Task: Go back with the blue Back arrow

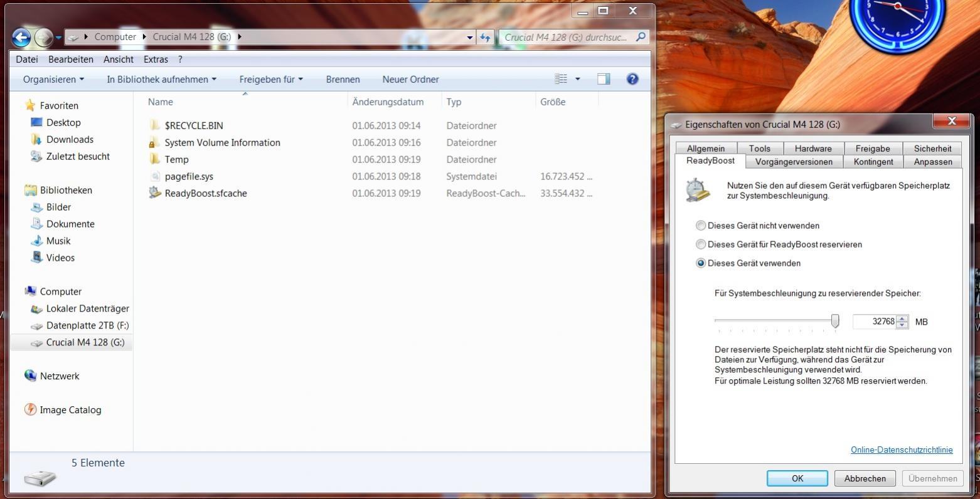Action: pyautogui.click(x=21, y=38)
